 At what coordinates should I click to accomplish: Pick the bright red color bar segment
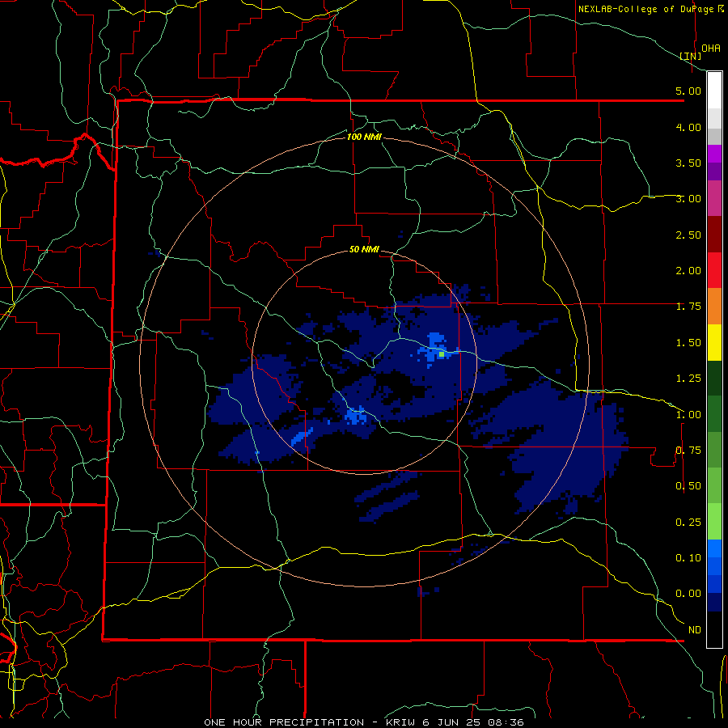[x=714, y=270]
